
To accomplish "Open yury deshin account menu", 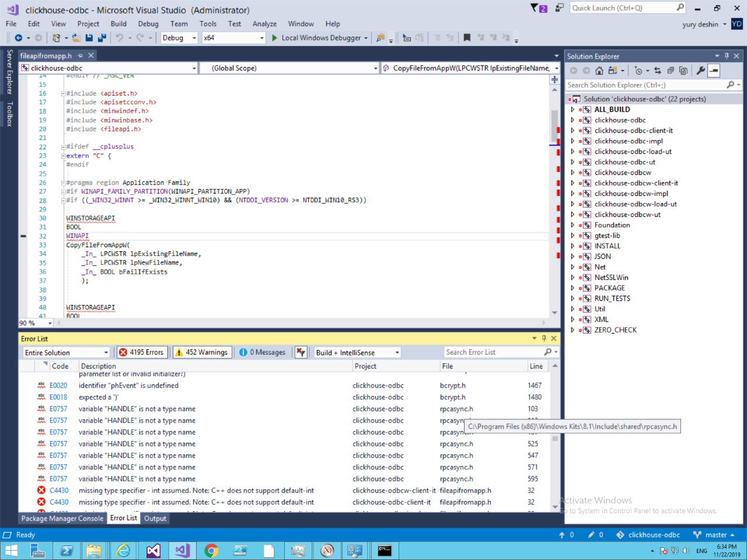I will point(704,24).
